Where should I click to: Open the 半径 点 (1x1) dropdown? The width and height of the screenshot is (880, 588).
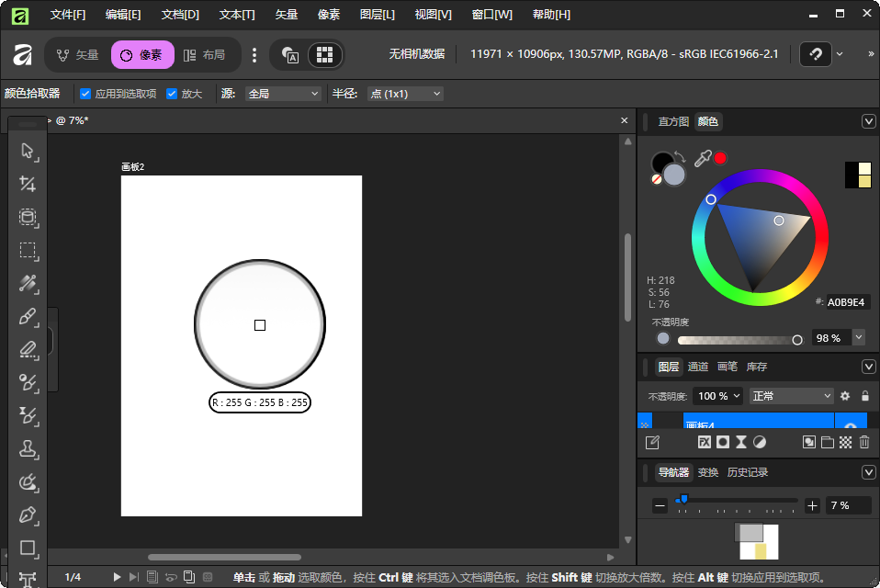(x=405, y=94)
